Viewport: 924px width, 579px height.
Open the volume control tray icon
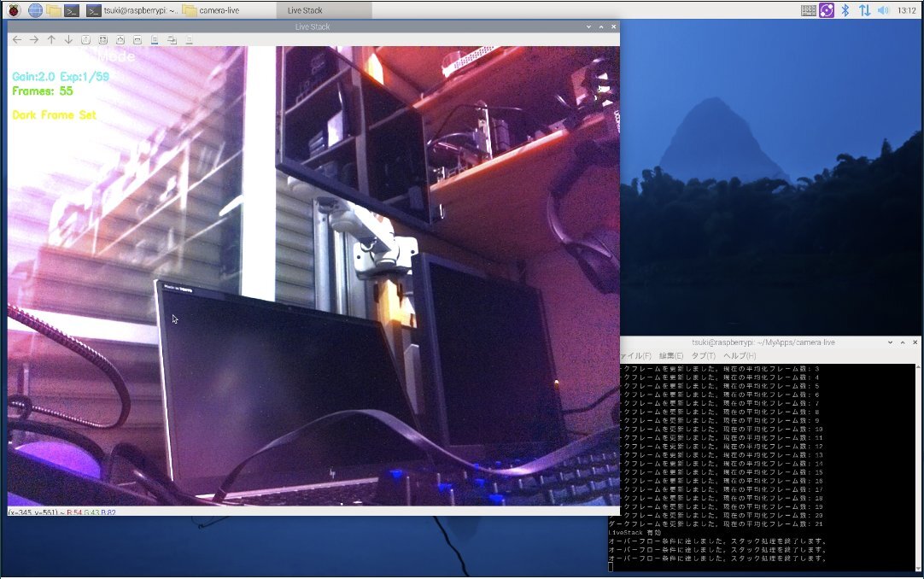pyautogui.click(x=883, y=10)
